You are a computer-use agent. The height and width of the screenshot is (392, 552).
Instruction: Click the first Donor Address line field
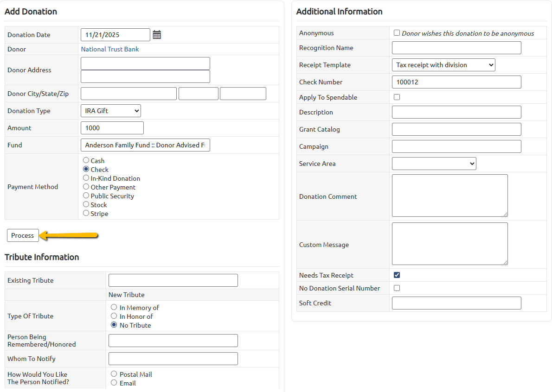pos(145,63)
